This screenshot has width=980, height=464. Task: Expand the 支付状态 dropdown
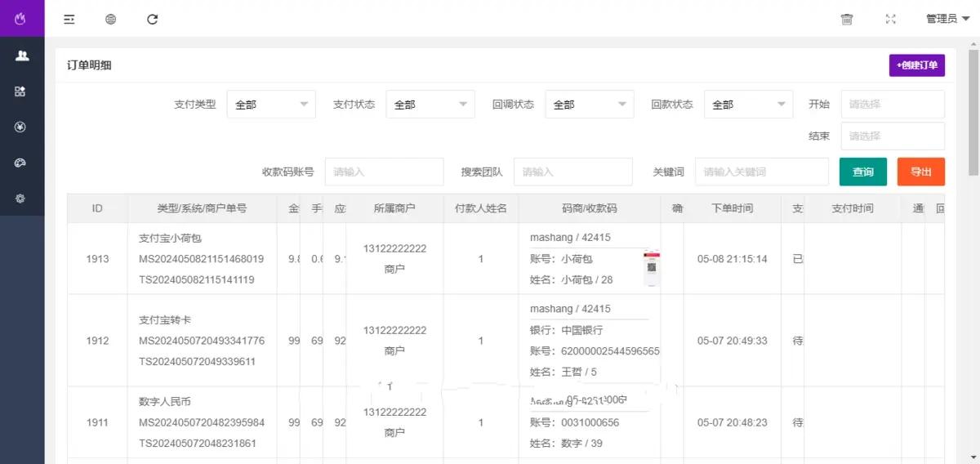(x=430, y=105)
